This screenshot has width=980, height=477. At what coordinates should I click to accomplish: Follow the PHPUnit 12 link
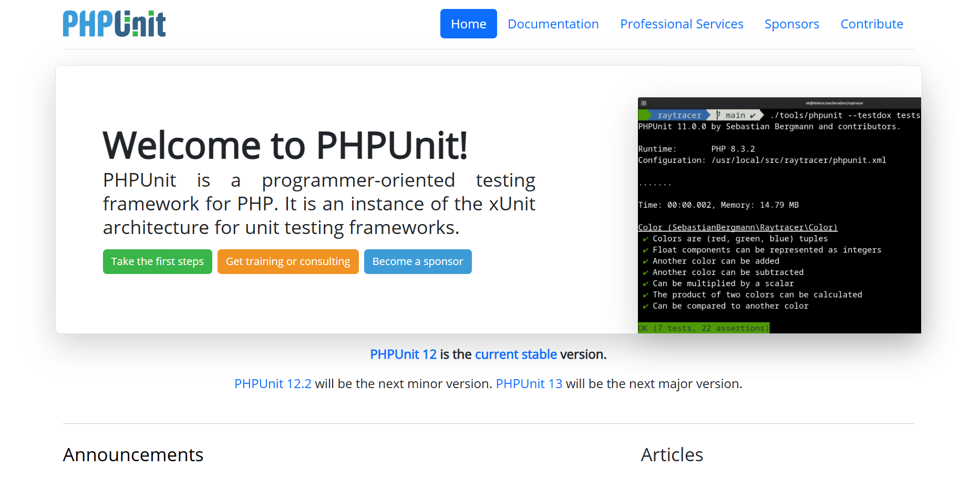point(403,354)
